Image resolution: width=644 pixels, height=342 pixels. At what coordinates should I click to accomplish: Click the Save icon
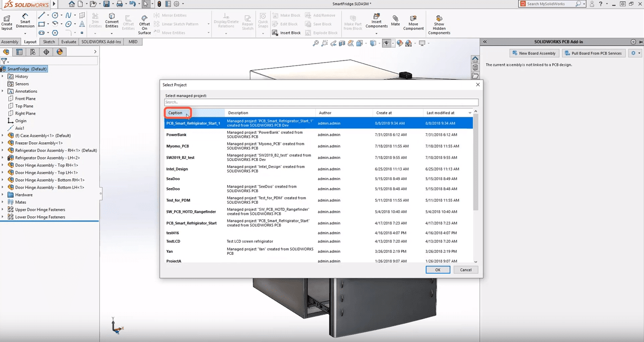click(x=106, y=4)
